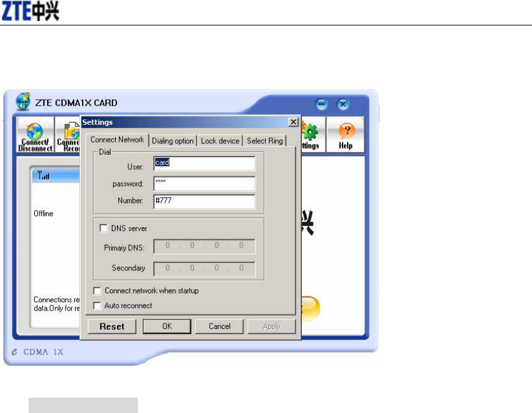Open the Lock device tab

tap(220, 141)
